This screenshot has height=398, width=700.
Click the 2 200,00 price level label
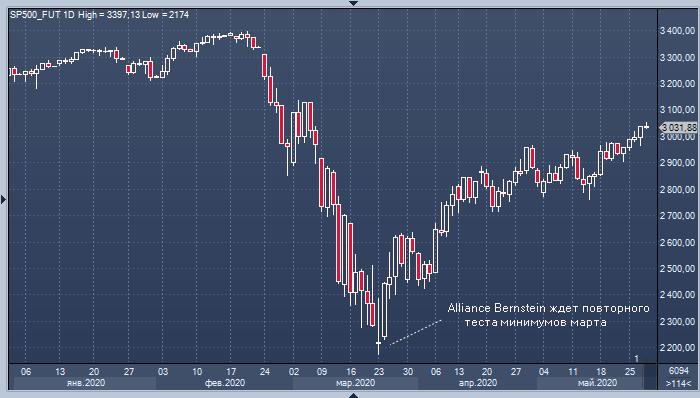click(x=678, y=347)
